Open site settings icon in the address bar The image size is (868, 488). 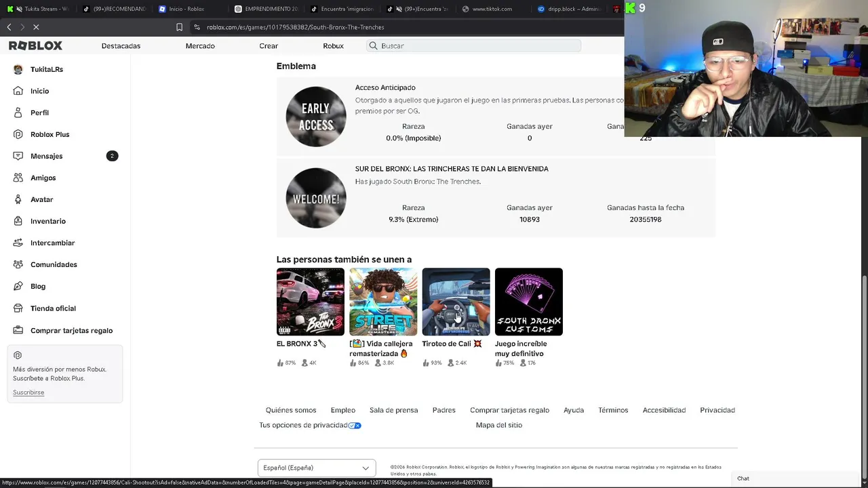pyautogui.click(x=197, y=27)
